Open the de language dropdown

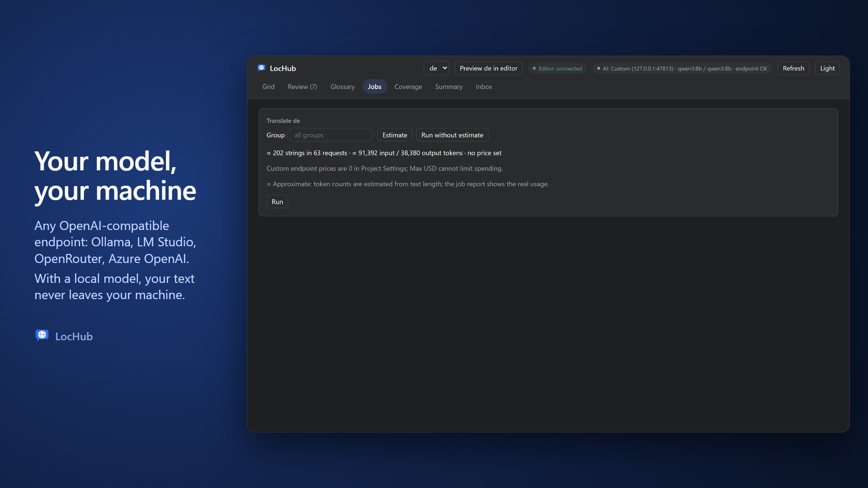[x=436, y=68]
